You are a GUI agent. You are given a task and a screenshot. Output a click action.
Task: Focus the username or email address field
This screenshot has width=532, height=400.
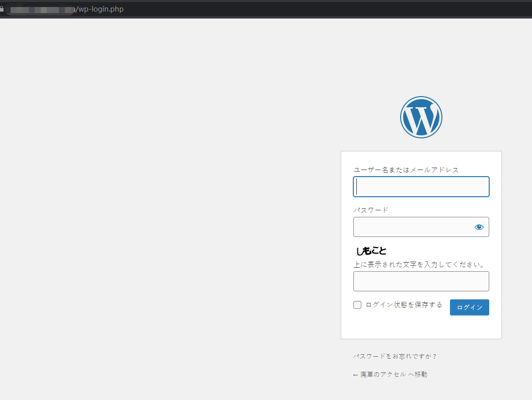[x=421, y=187]
